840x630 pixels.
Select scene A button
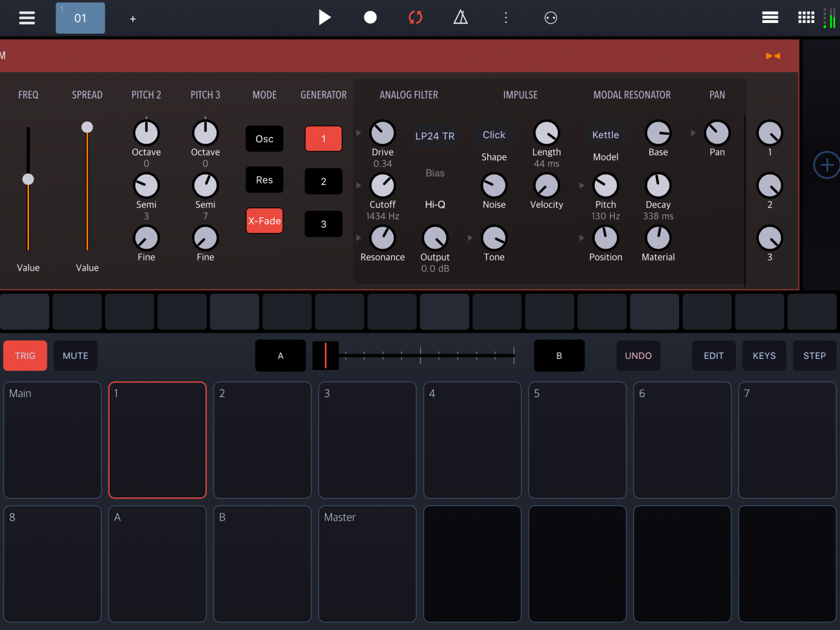tap(281, 356)
